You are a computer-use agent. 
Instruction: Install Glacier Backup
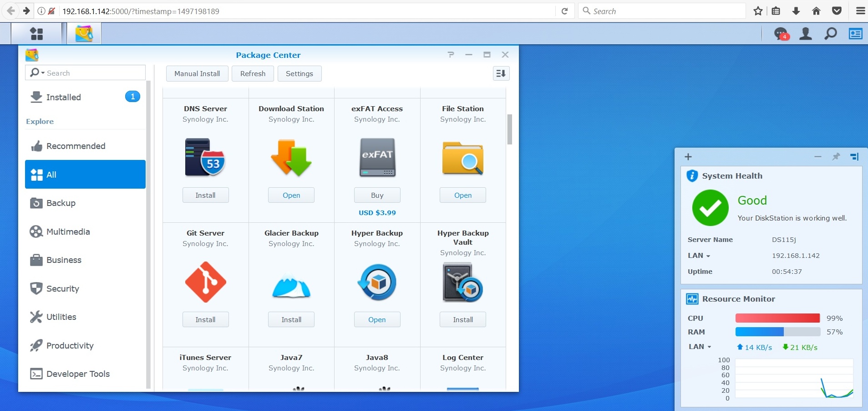click(x=291, y=319)
